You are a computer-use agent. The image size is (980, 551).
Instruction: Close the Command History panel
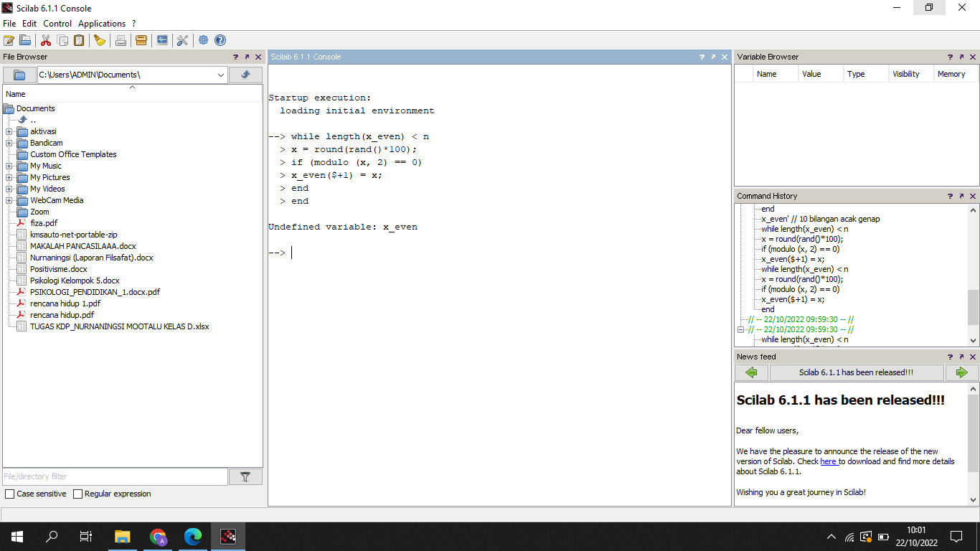pos(973,196)
